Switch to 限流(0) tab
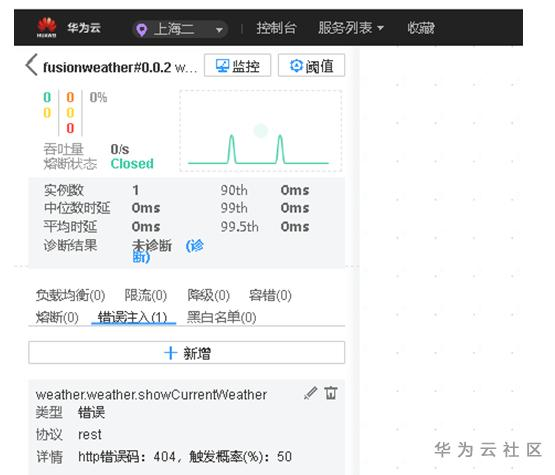Screen dimensions: 555x475 (x=145, y=295)
